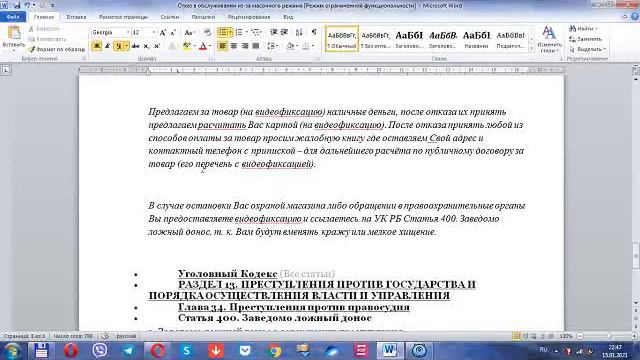Click the ruler tab selector icon
This screenshot has height=360, width=640.
point(6,70)
